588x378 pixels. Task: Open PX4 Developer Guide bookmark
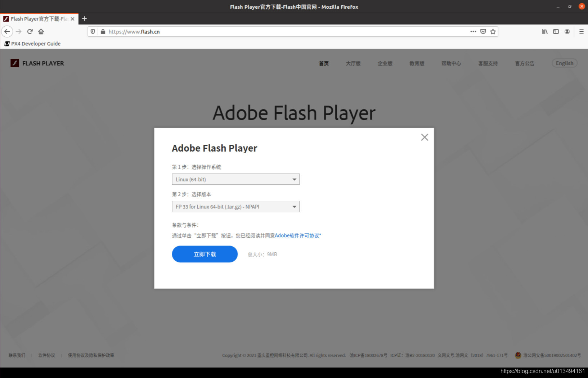[x=32, y=44]
